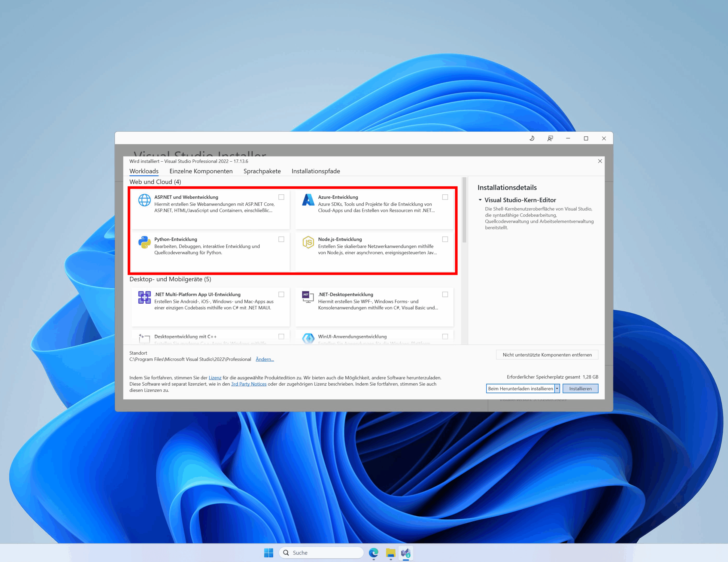Screen dimensions: 728x562
Task: Switch to the Workloads tab
Action: coord(144,171)
